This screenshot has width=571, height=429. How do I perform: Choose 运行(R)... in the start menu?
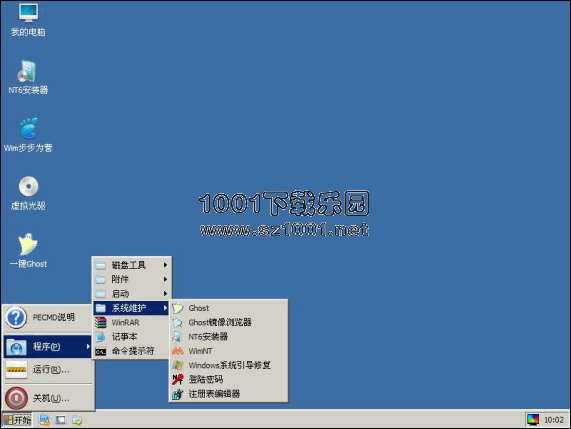[48, 370]
